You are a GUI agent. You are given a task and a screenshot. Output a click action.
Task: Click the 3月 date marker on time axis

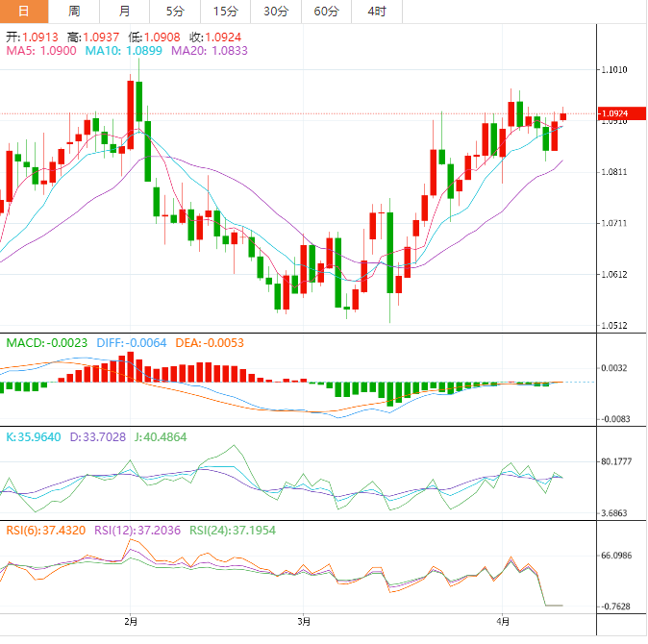pyautogui.click(x=304, y=622)
